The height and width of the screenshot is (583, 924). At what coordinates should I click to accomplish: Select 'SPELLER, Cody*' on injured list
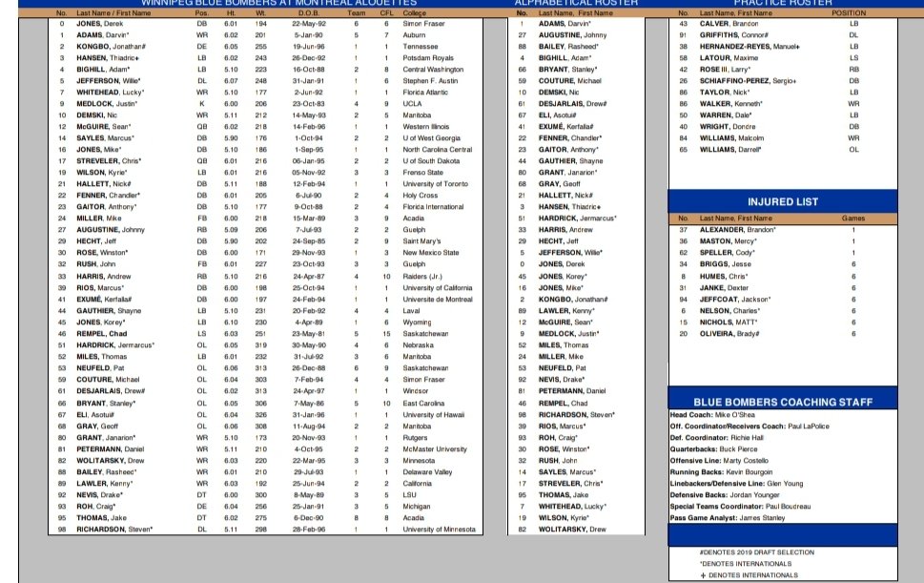pyautogui.click(x=728, y=253)
